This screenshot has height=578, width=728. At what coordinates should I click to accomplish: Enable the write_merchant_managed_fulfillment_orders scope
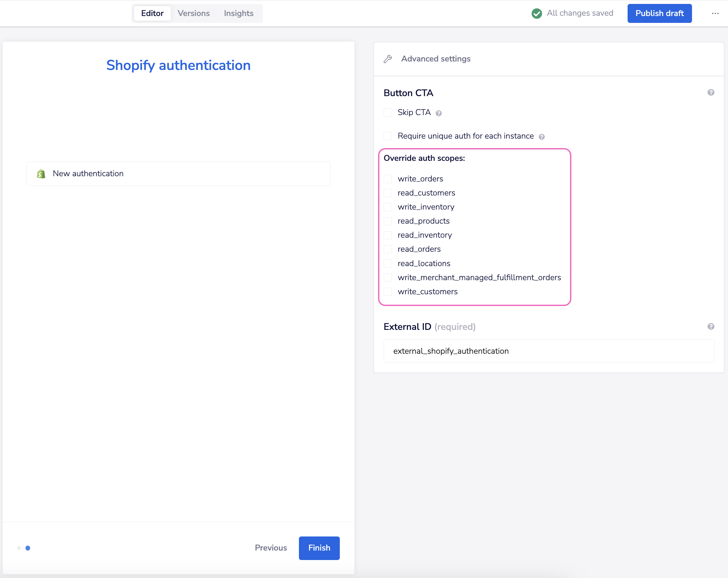point(388,278)
